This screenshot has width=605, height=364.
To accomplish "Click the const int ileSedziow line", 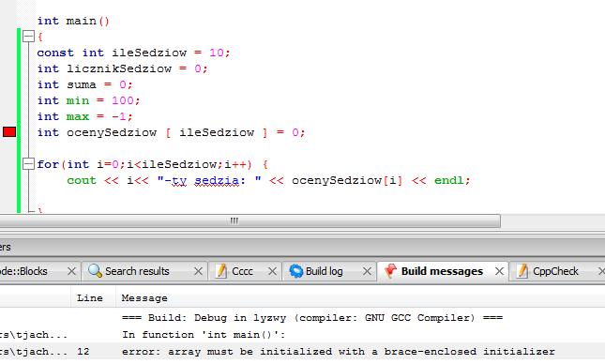I will pos(133,53).
